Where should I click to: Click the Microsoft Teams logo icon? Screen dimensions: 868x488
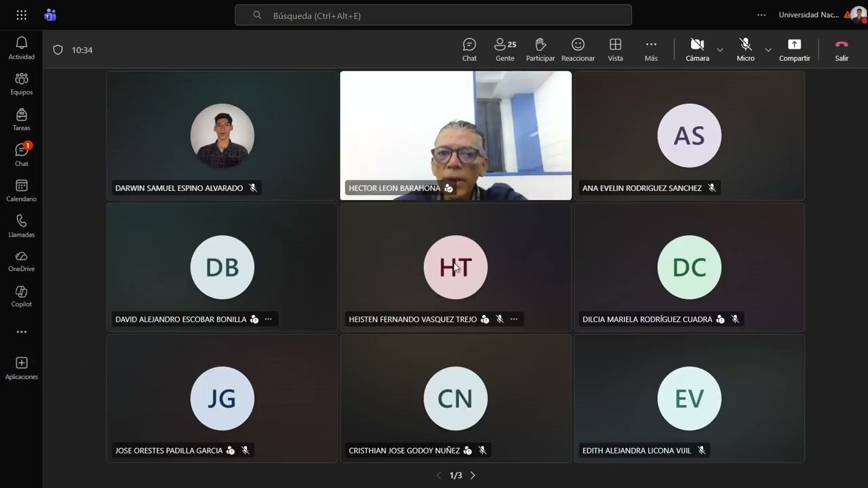click(x=50, y=15)
